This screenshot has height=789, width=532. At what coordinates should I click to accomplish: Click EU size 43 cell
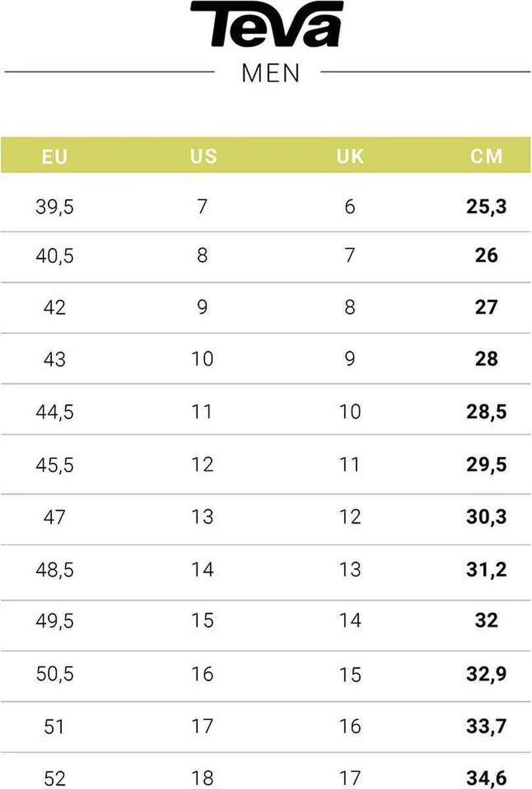pos(55,359)
